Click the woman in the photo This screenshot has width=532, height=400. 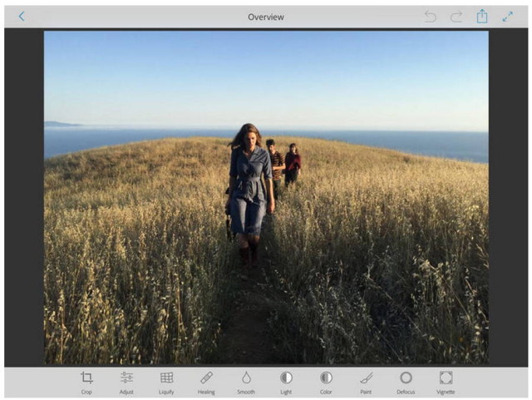click(x=250, y=194)
